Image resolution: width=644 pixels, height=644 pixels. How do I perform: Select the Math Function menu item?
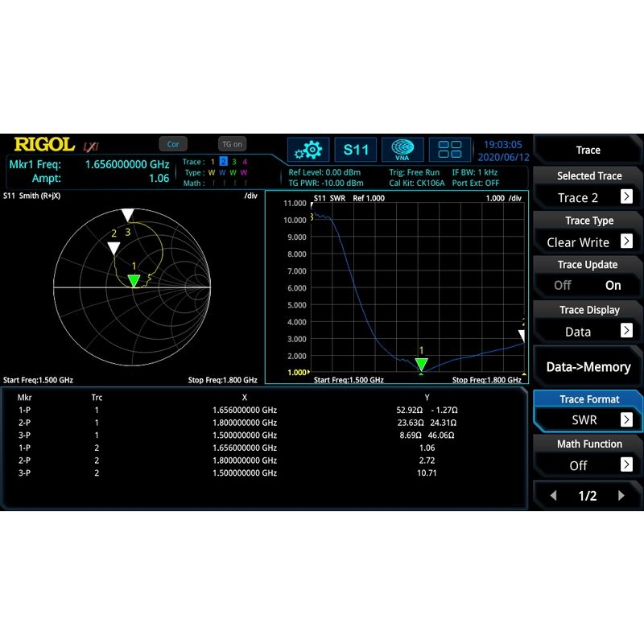[588, 455]
